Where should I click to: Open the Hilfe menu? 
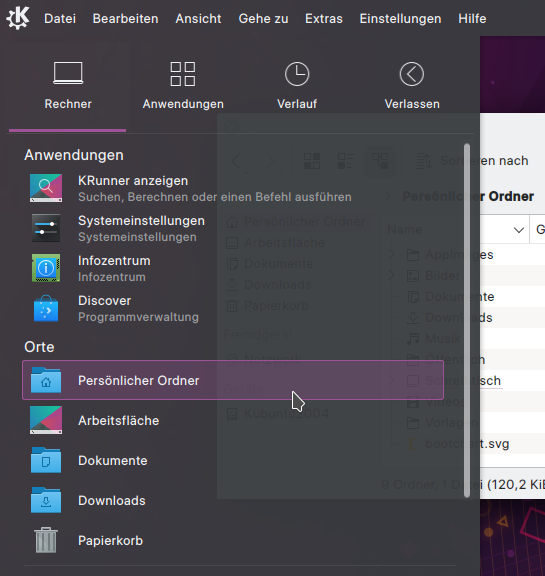[472, 19]
